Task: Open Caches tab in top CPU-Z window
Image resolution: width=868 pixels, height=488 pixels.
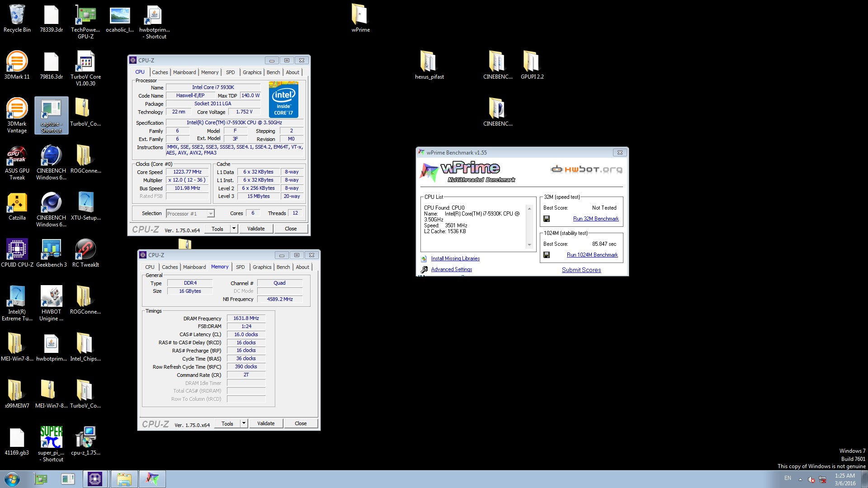Action: click(x=160, y=72)
